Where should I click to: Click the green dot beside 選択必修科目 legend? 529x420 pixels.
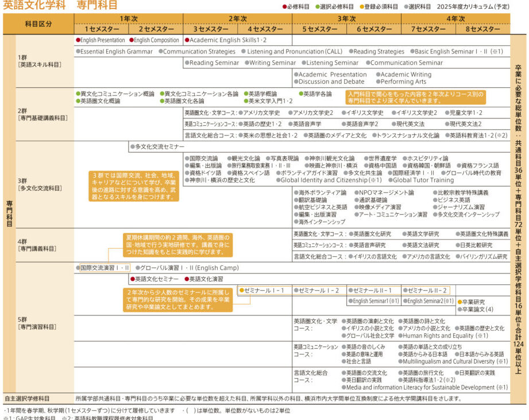(x=316, y=7)
